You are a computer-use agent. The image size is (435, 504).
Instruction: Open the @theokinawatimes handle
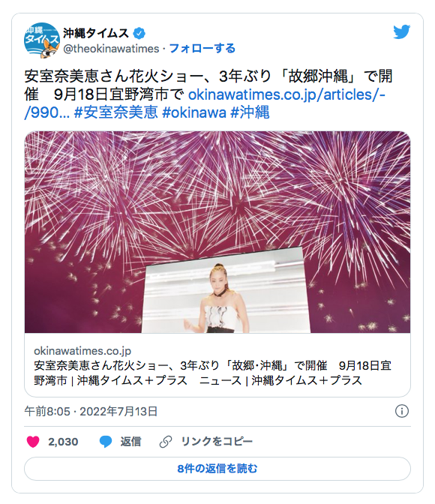111,49
